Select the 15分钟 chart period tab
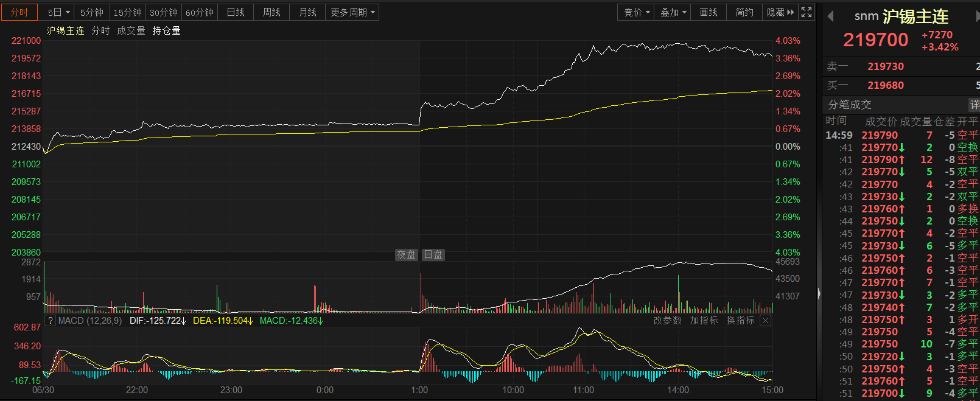This screenshot has width=980, height=401. [x=128, y=12]
